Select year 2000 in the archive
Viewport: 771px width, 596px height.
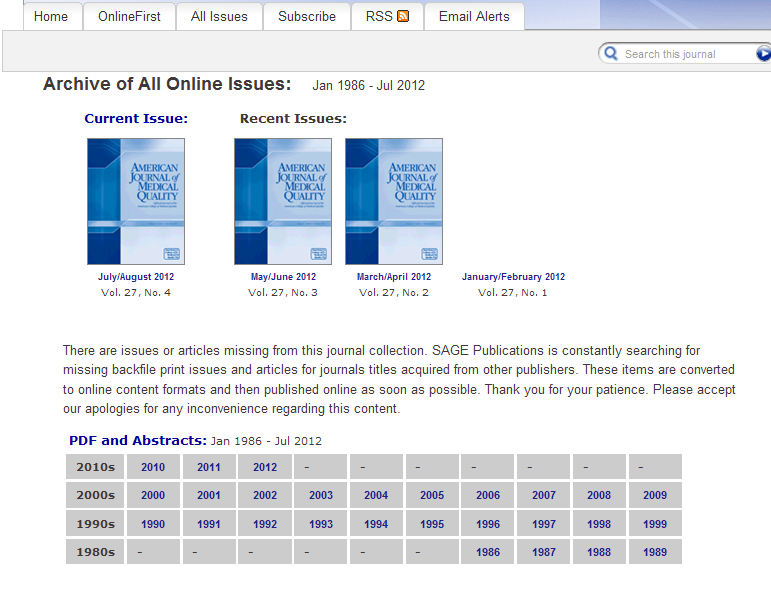coord(153,495)
